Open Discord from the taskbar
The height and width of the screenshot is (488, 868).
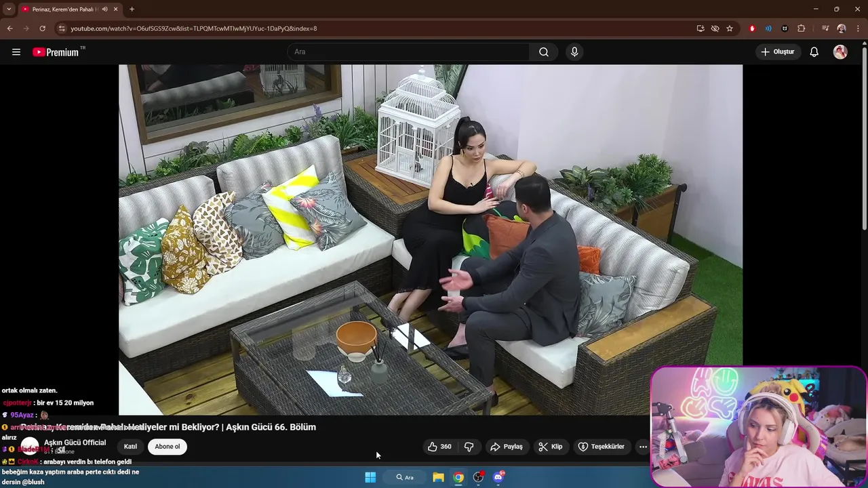pyautogui.click(x=498, y=477)
